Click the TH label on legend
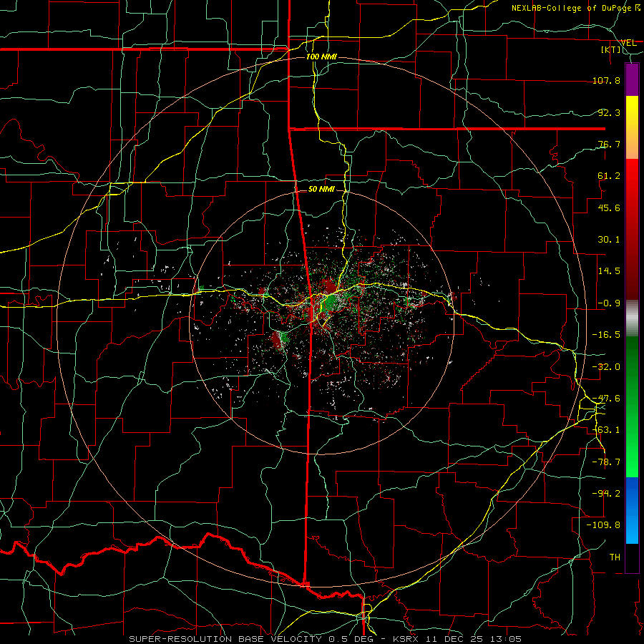 coord(615,557)
